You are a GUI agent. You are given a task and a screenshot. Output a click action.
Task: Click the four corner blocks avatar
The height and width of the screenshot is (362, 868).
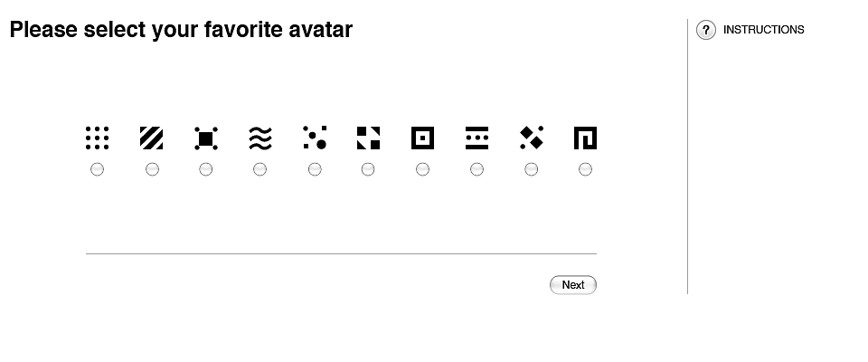tap(369, 138)
